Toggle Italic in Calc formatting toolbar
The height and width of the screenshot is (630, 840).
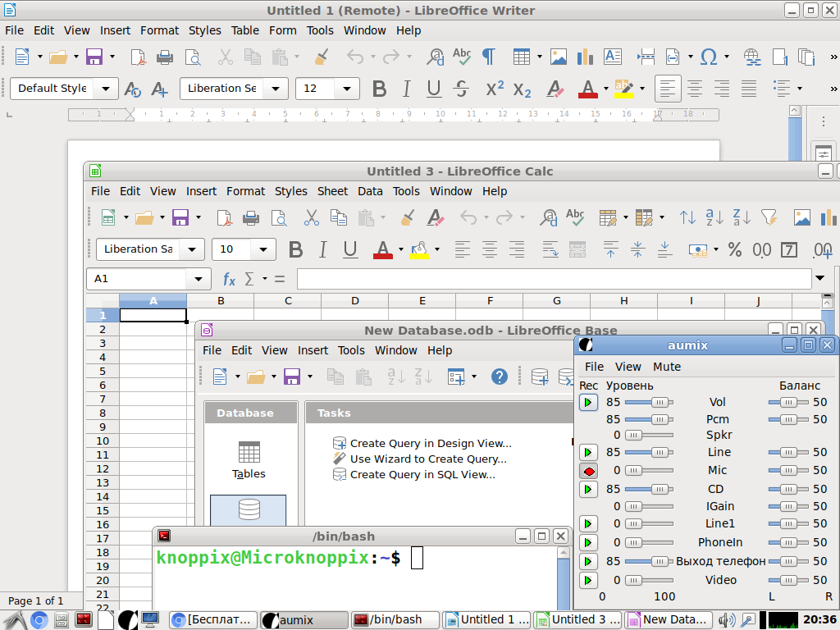322,249
